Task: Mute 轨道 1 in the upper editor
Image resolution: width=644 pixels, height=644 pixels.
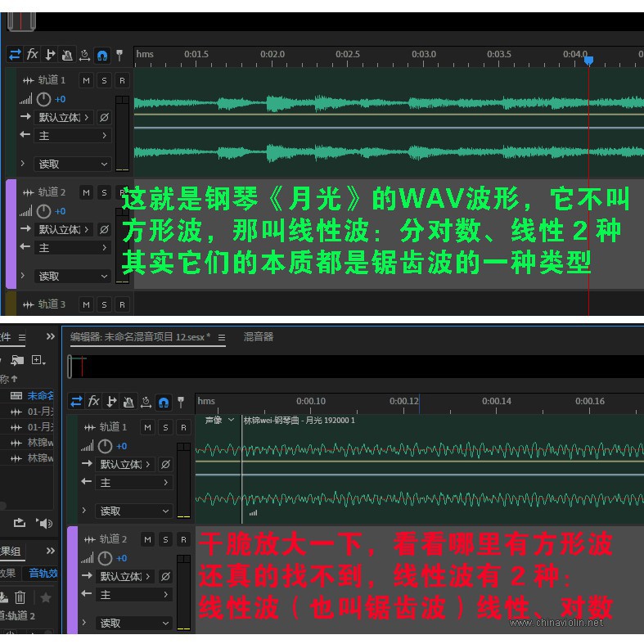Action: click(86, 80)
